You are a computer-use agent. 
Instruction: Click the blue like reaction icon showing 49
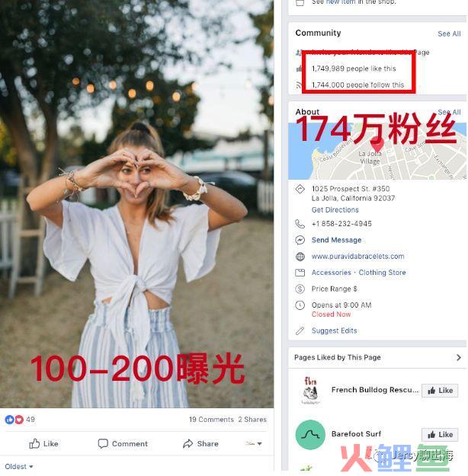[x=9, y=420]
